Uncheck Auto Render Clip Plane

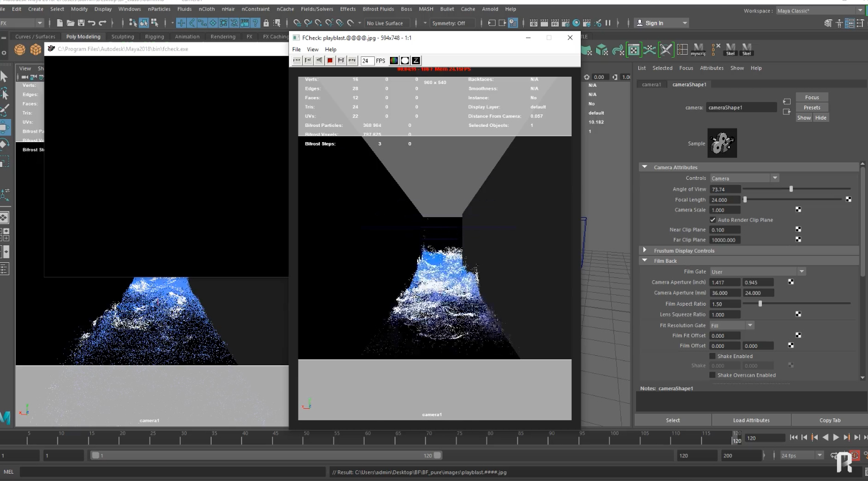coord(713,220)
